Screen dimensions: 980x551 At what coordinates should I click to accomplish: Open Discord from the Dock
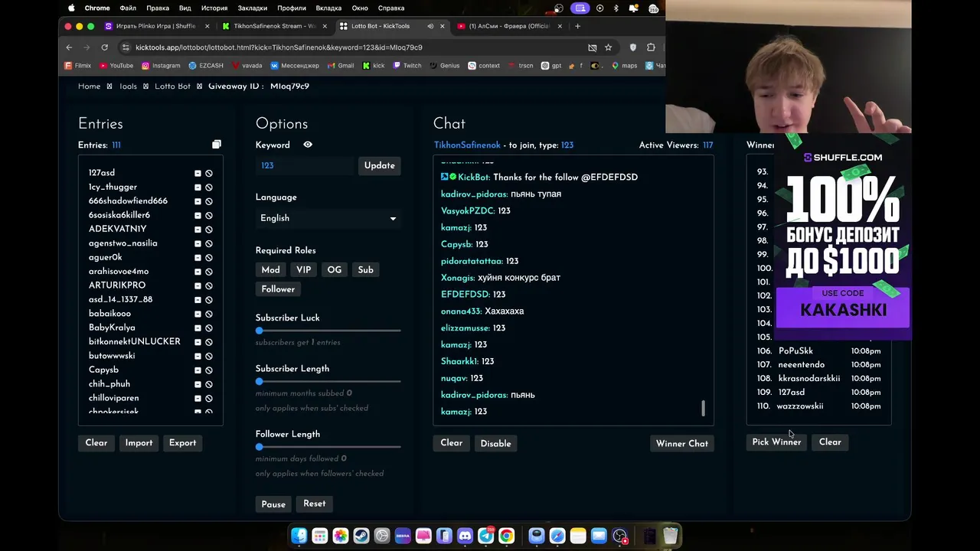465,536
